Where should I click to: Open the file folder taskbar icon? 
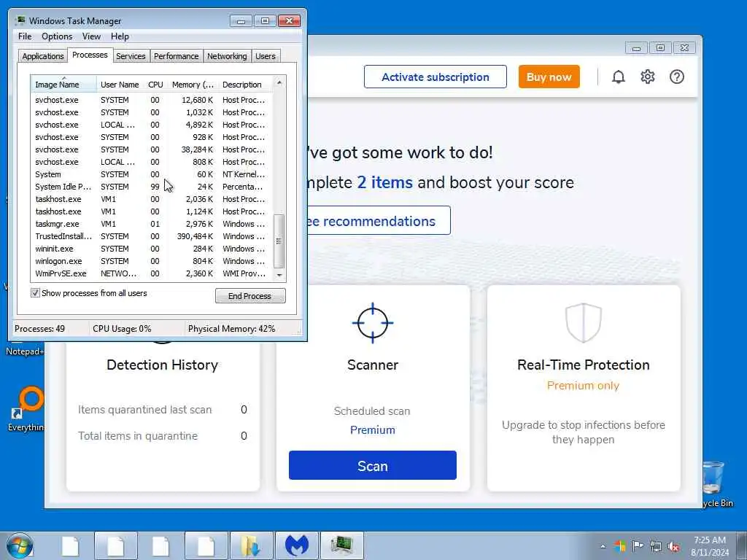(251, 545)
